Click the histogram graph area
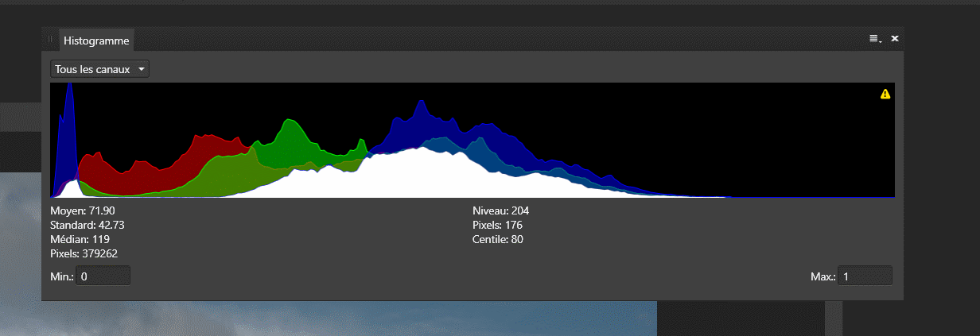The image size is (980, 336). pos(472,140)
